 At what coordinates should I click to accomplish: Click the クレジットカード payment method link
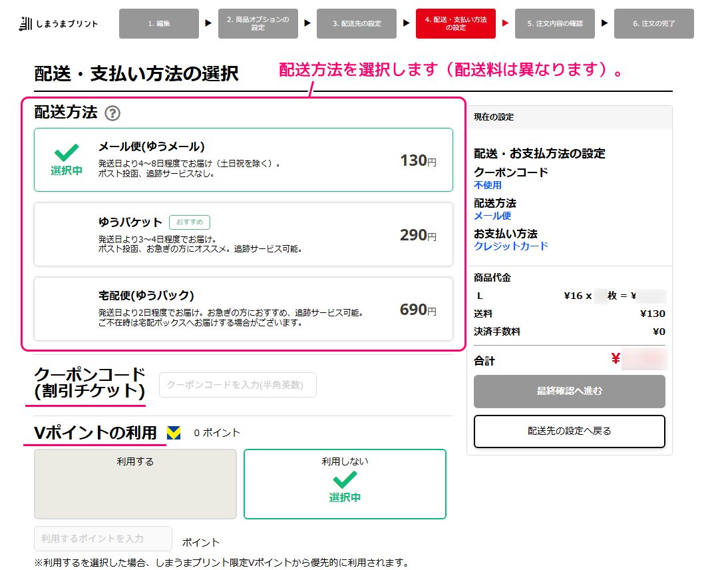tap(511, 246)
